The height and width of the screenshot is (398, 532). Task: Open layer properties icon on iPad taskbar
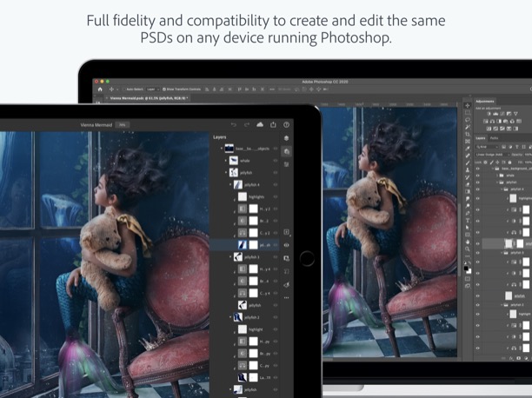coord(286,164)
